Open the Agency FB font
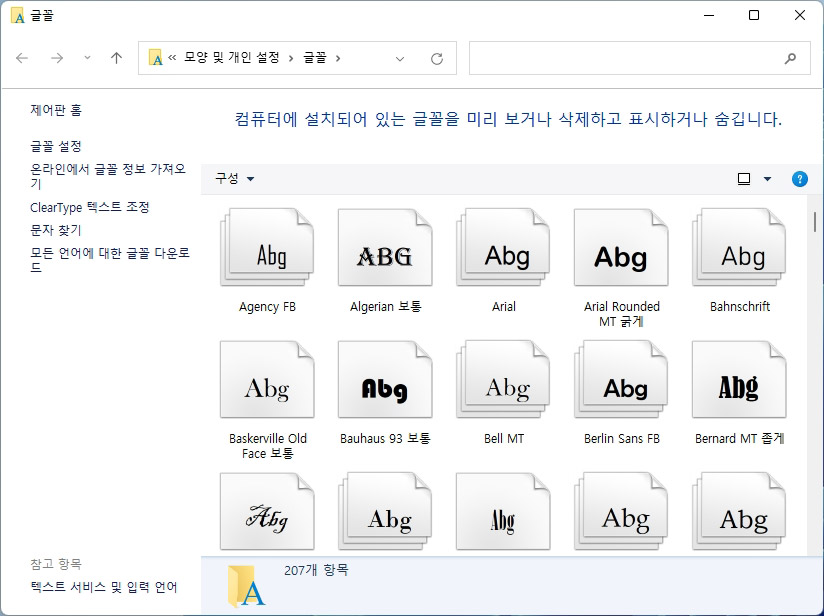 pos(267,247)
